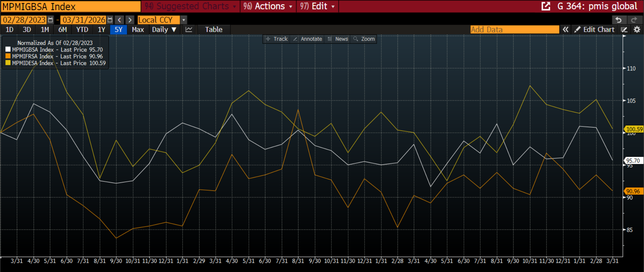Click the annotations pencil-list icon

624,30
